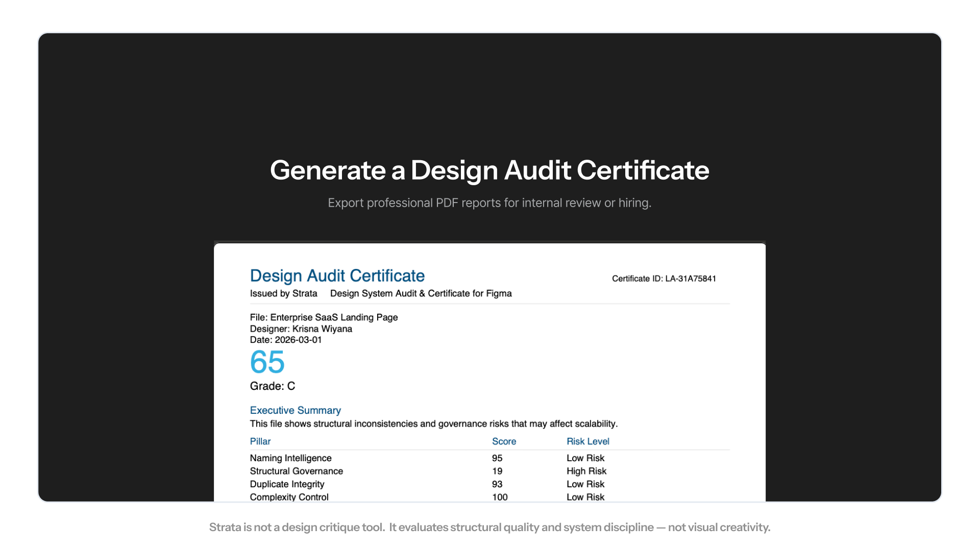Click the Generate a Design Audit Certificate title
The image size is (980, 551).
(x=489, y=170)
